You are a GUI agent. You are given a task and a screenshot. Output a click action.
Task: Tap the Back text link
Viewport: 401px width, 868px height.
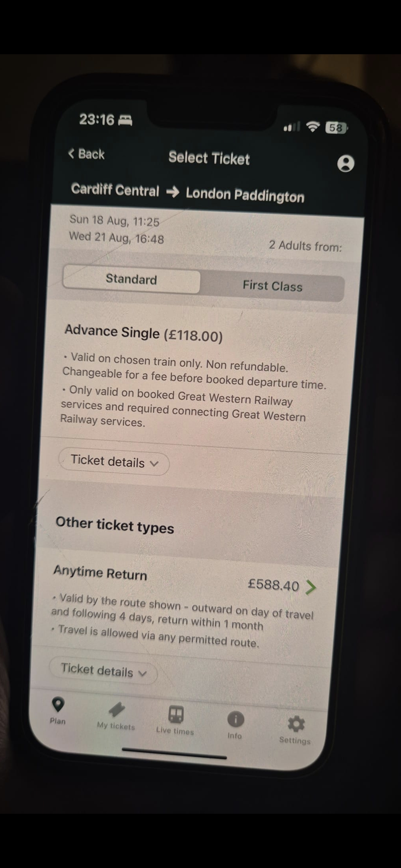[91, 154]
